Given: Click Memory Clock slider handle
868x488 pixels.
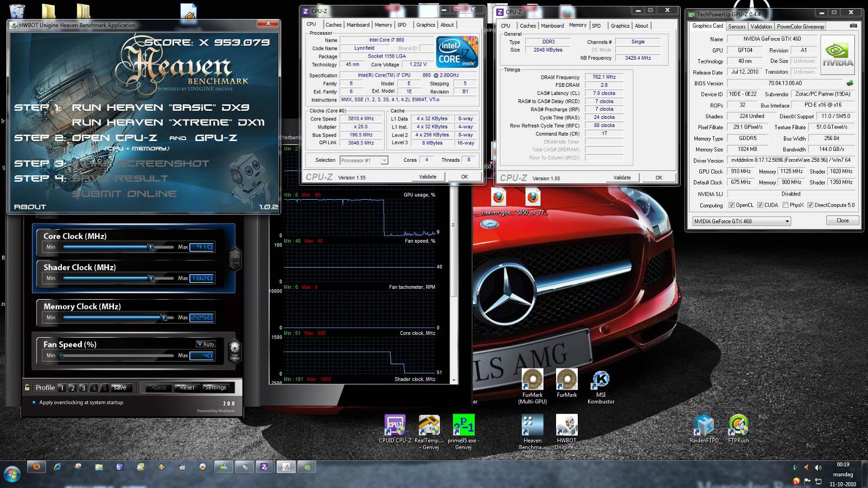Looking at the screenshot, I should point(164,318).
